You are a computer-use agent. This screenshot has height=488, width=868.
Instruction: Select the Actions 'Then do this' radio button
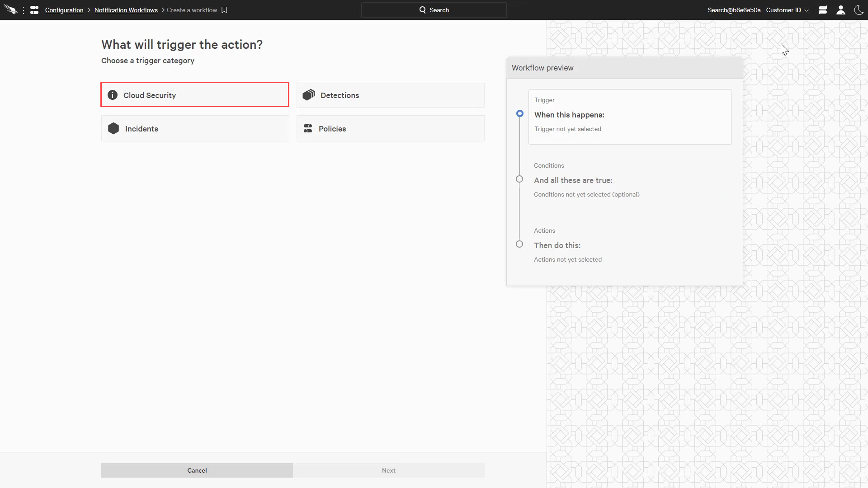click(519, 244)
